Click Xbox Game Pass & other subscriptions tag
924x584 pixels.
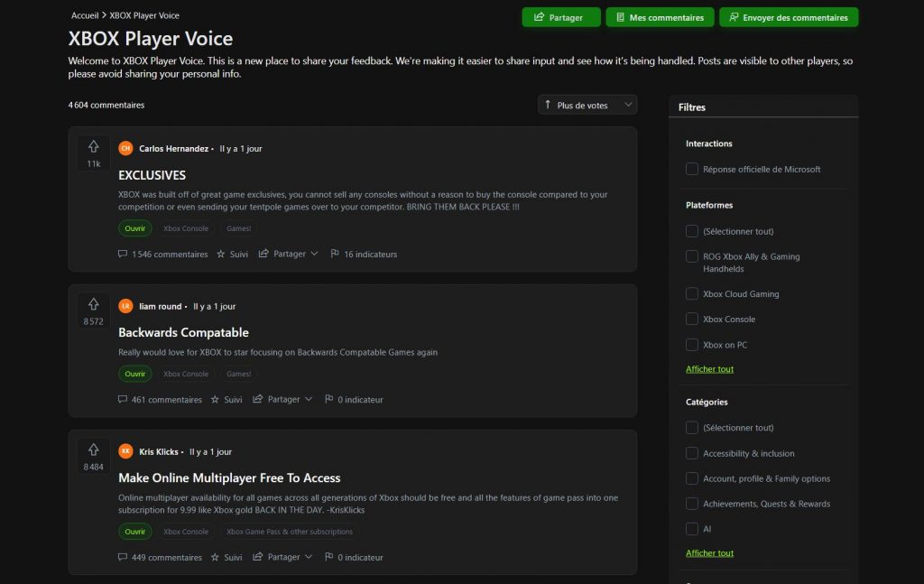click(x=290, y=532)
